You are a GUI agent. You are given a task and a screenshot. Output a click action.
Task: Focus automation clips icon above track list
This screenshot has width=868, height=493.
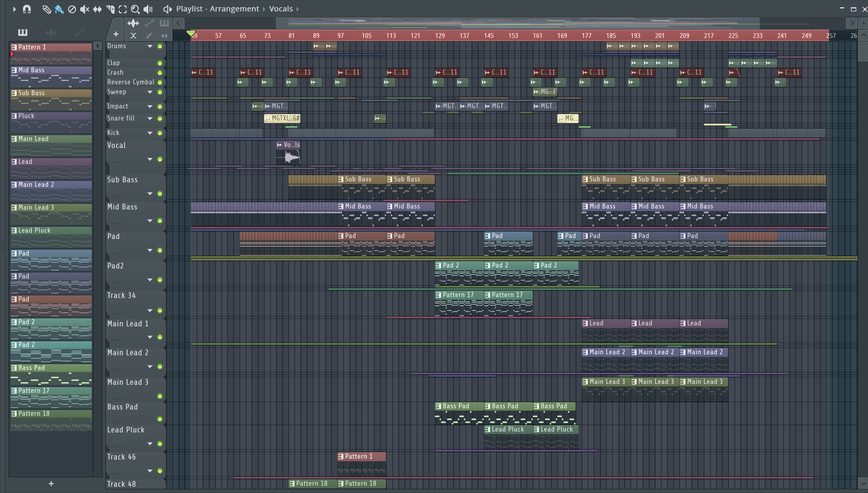click(149, 24)
